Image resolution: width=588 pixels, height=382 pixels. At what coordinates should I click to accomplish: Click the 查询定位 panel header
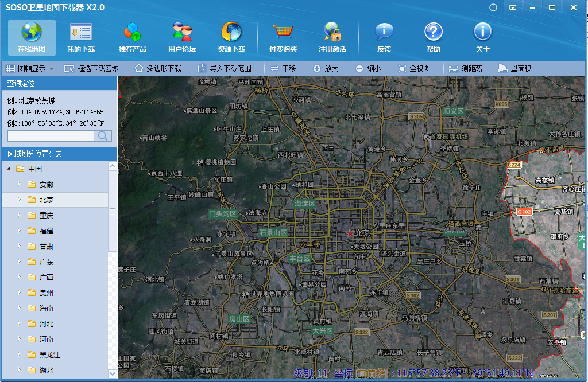click(x=60, y=84)
